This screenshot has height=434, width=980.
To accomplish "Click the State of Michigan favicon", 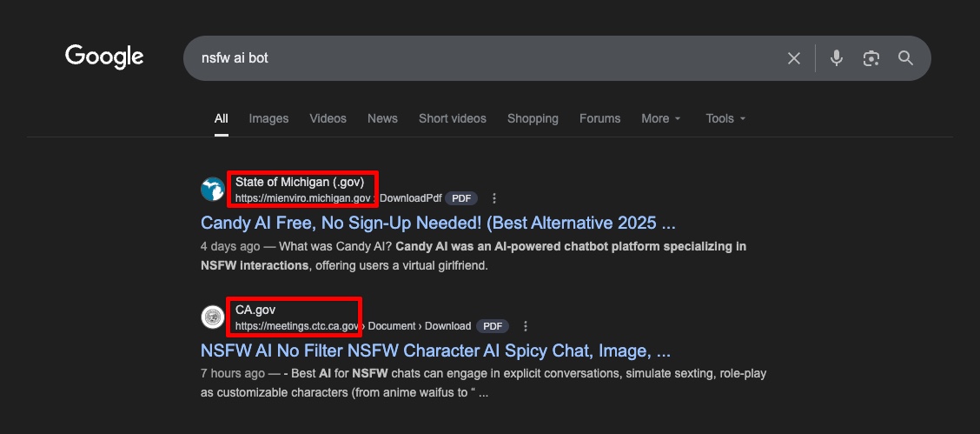I will [x=213, y=190].
